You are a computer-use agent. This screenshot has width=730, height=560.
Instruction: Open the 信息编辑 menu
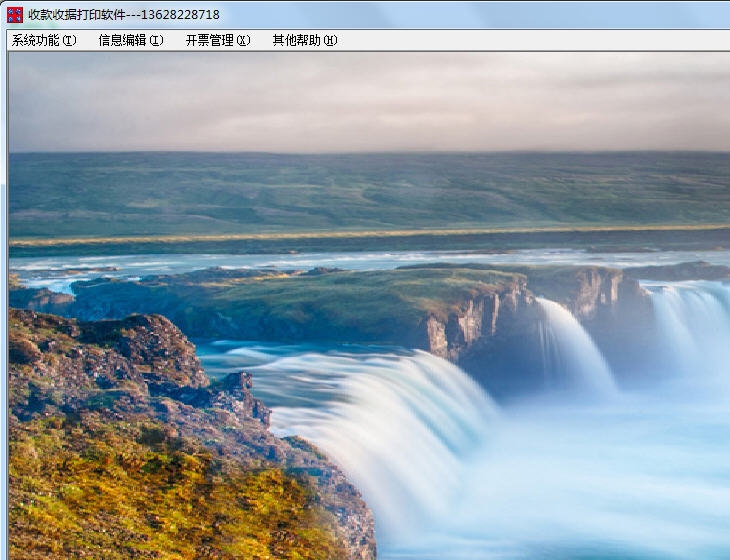[130, 41]
